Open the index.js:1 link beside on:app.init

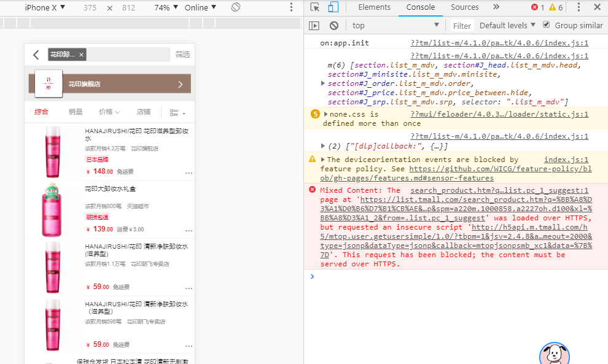[x=499, y=43]
